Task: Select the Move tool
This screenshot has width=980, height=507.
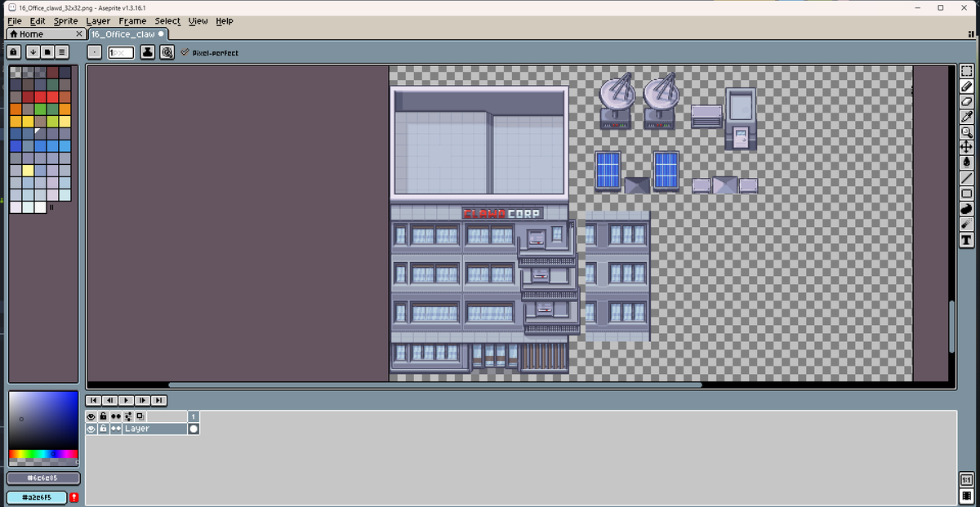Action: point(967,147)
